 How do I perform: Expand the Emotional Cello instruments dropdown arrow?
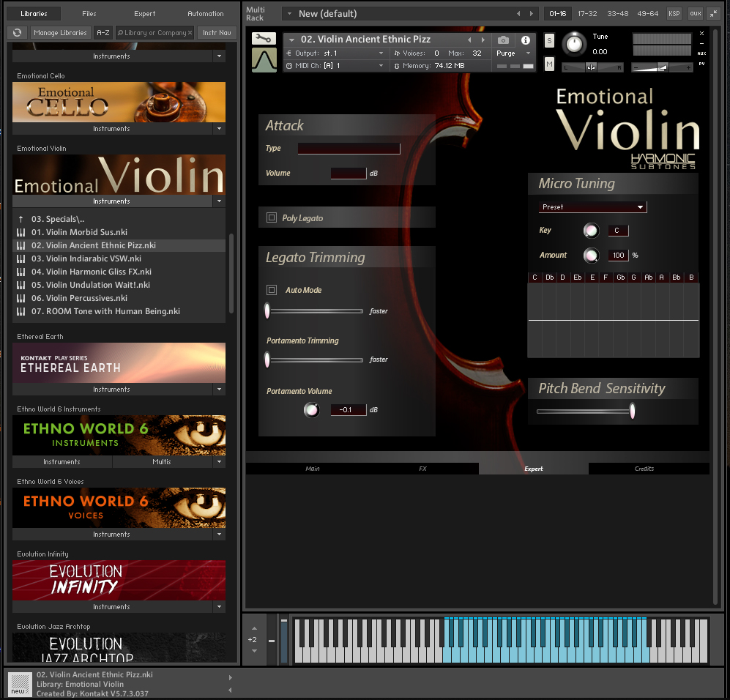click(219, 128)
